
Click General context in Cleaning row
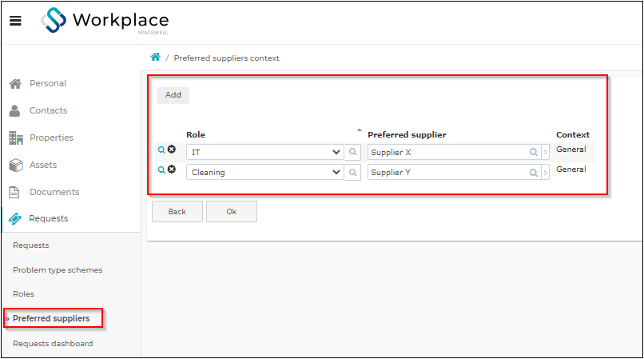(x=571, y=169)
